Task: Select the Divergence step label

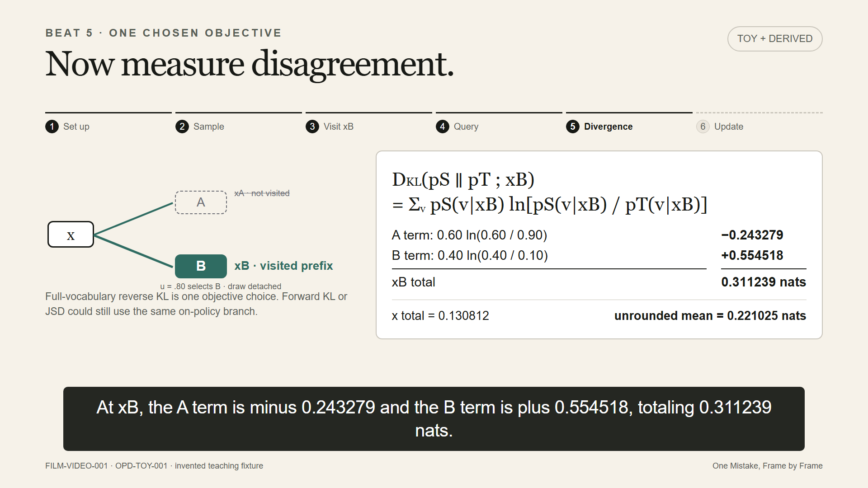Action: coord(609,127)
